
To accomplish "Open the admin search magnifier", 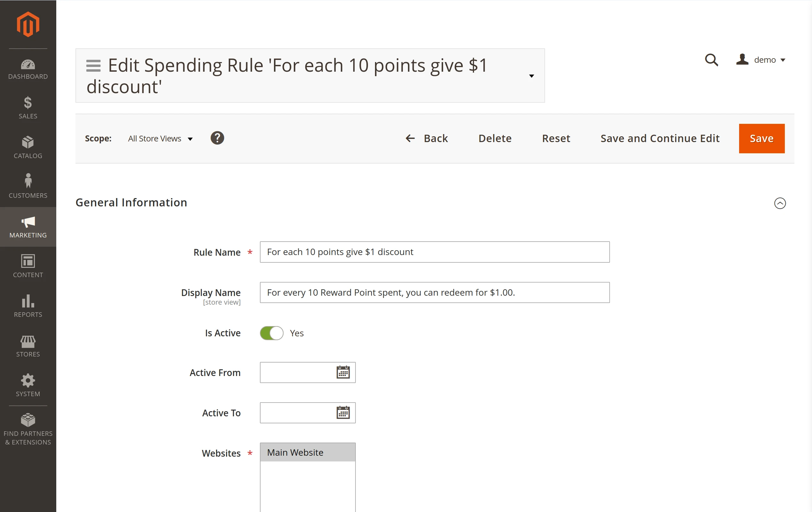I will [x=712, y=60].
